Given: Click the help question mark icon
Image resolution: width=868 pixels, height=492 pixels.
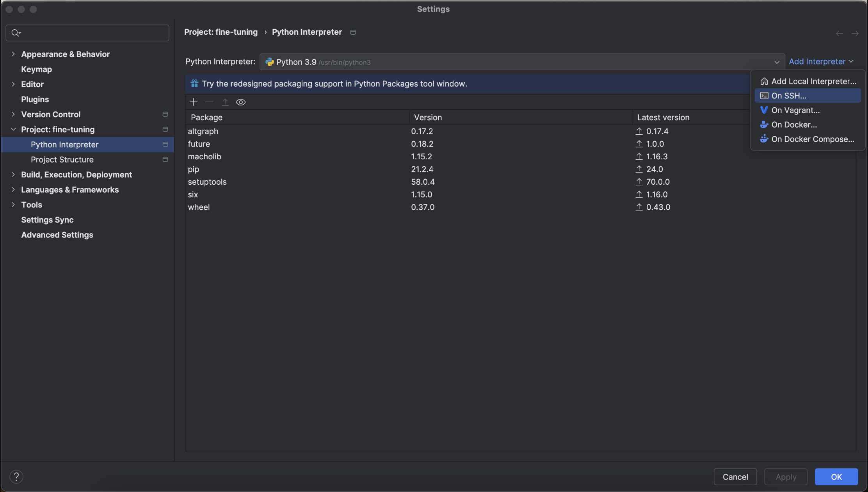Looking at the screenshot, I should click(x=16, y=476).
